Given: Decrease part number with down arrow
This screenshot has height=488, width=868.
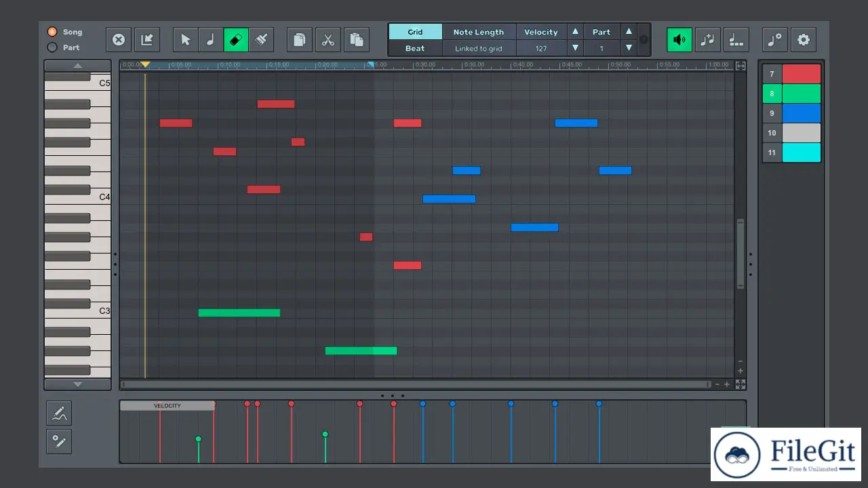Looking at the screenshot, I should [x=629, y=48].
